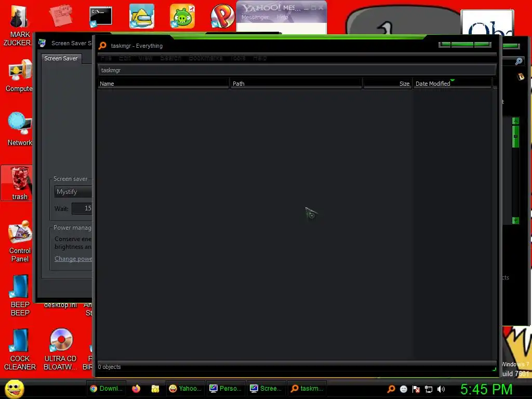Switch to the Scree... taskbar button
The image size is (532, 399).
click(x=267, y=389)
